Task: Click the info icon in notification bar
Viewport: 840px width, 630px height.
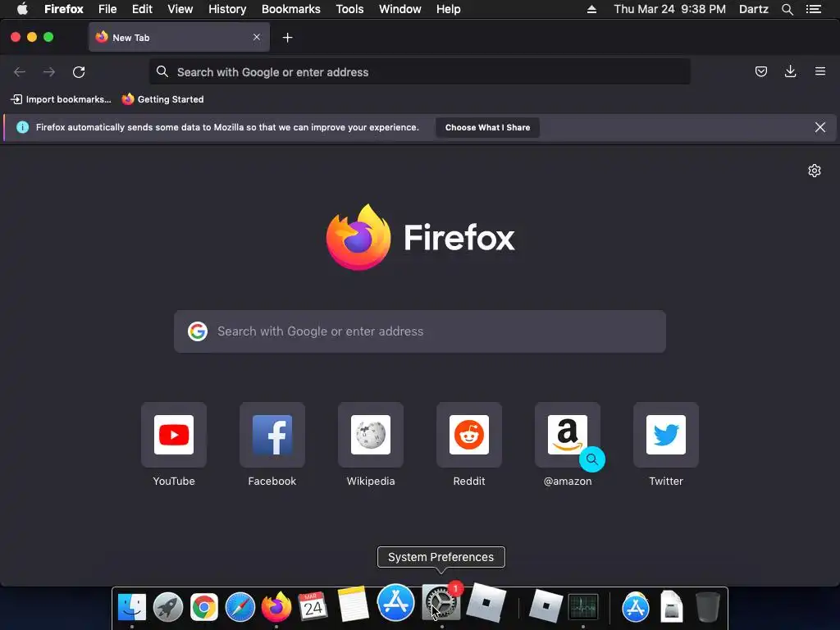Action: (22, 127)
